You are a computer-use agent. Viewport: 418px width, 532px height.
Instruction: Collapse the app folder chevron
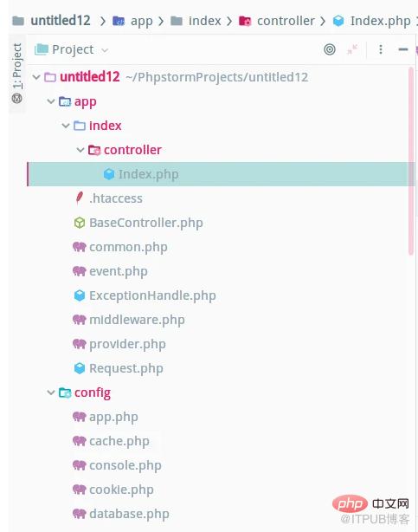click(51, 101)
